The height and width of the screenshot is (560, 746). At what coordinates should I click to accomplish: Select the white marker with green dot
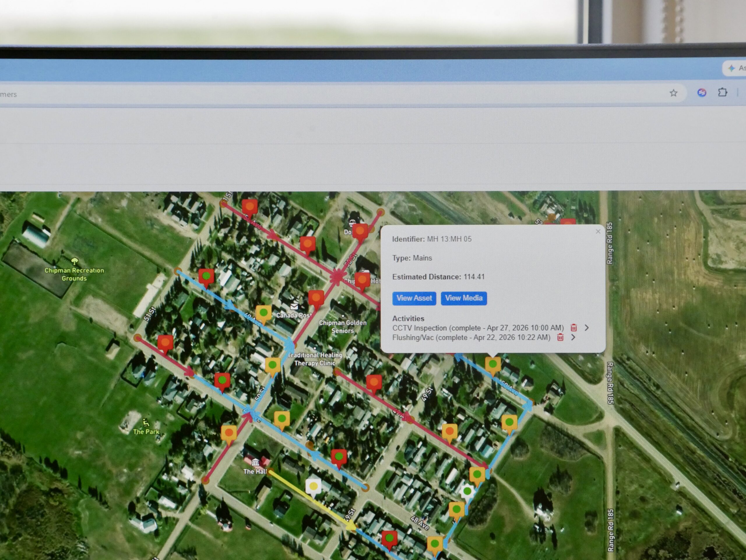click(467, 492)
